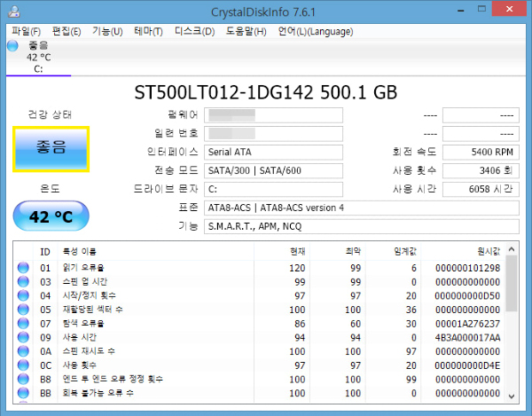Viewport: 532px width, 416px height.
Task: Click status orb for 0A 스핀 재시도 수
Action: pos(23,351)
